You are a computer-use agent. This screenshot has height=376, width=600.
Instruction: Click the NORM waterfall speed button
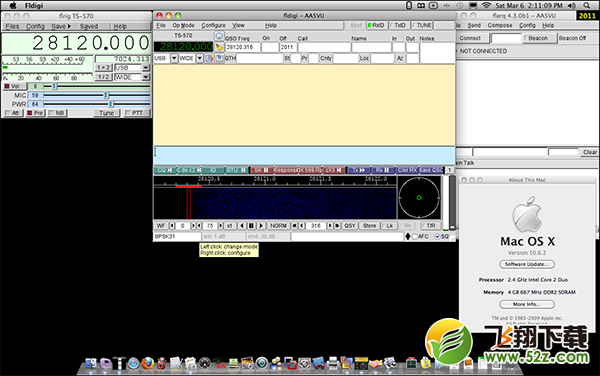click(278, 226)
